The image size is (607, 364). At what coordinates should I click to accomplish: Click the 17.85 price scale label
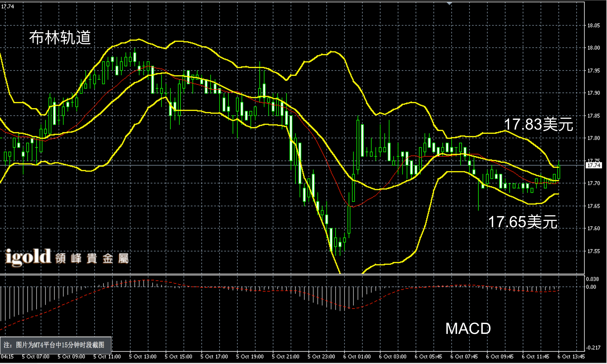593,116
